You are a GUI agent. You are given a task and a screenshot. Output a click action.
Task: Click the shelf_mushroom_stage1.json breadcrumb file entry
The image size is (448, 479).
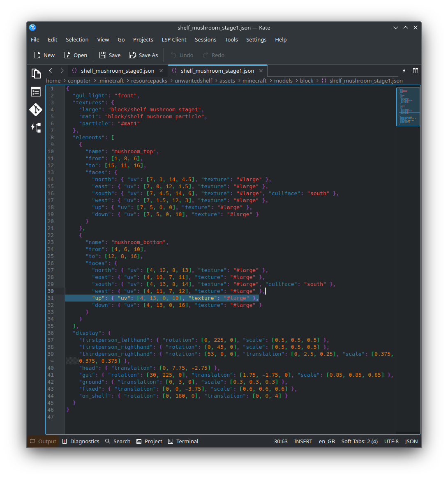[x=362, y=81]
